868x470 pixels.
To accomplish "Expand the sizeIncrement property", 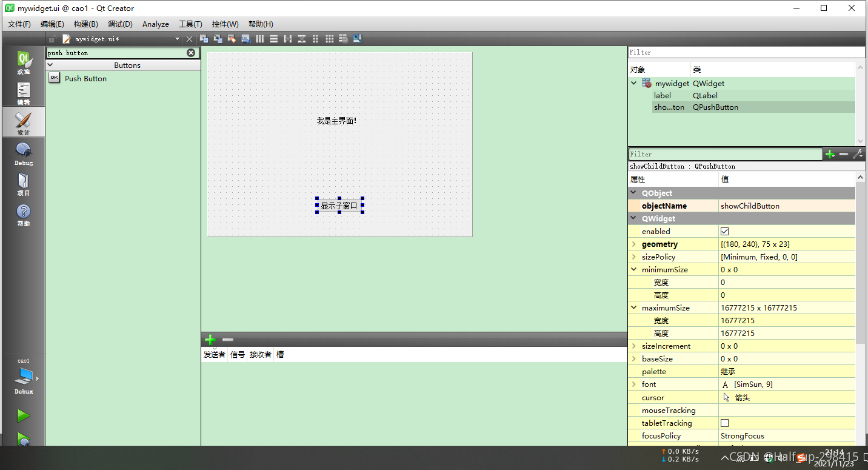I will 634,346.
